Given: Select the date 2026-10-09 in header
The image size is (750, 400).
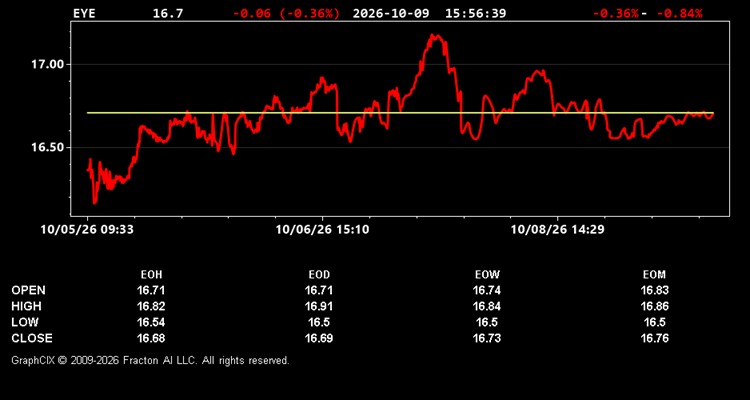Looking at the screenshot, I should pyautogui.click(x=392, y=13).
